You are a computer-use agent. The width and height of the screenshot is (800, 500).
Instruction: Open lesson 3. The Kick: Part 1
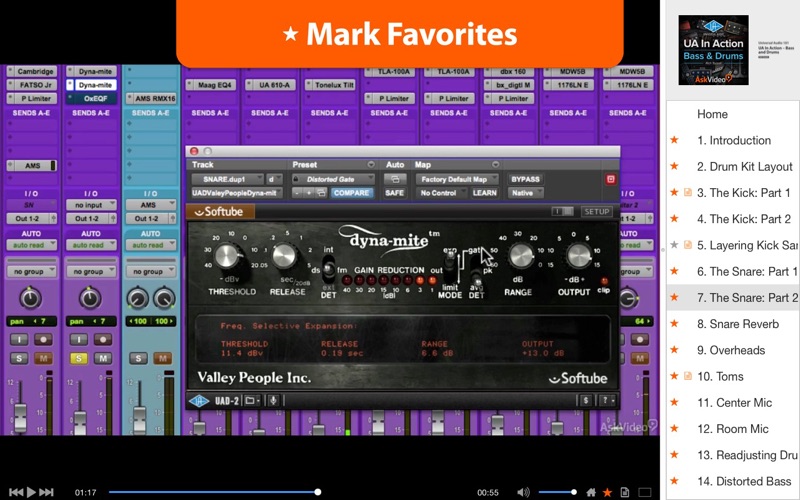coord(743,193)
